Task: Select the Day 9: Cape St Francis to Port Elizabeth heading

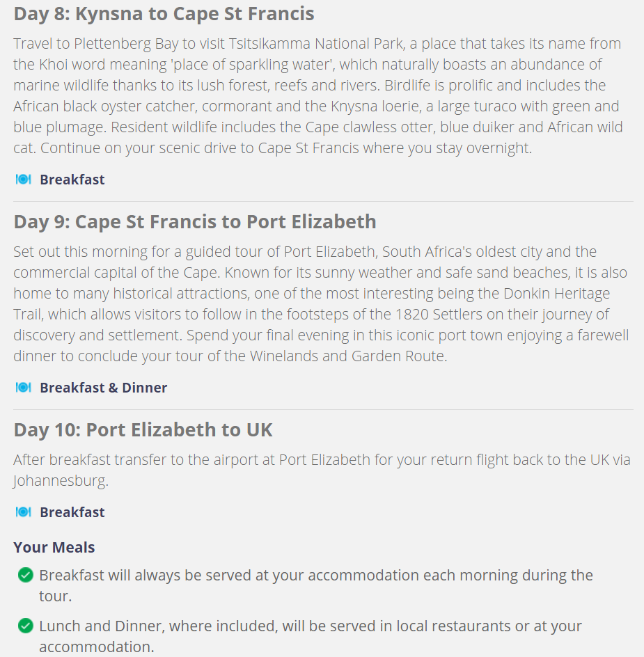Action: 195,221
